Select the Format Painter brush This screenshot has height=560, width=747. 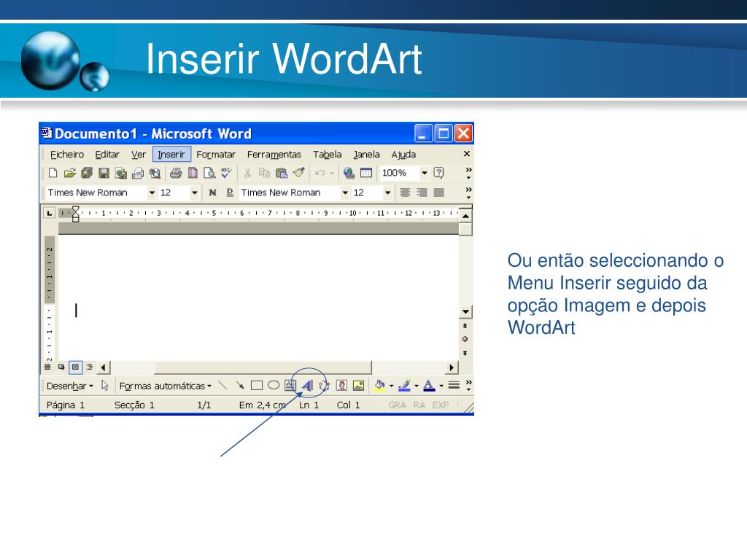point(298,172)
